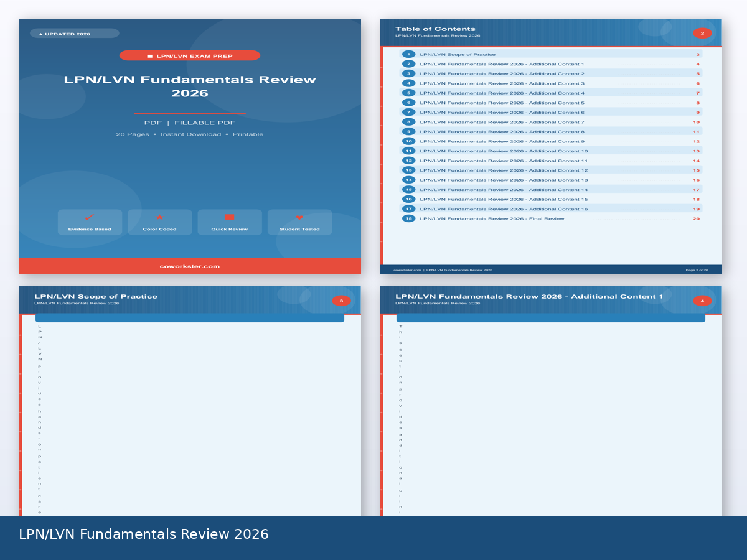
Task: Open the cover page thumbnail title
Action: coord(189,86)
